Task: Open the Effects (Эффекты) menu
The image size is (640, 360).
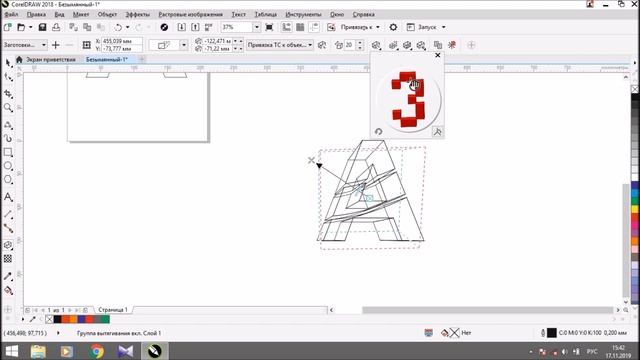Action: point(137,14)
